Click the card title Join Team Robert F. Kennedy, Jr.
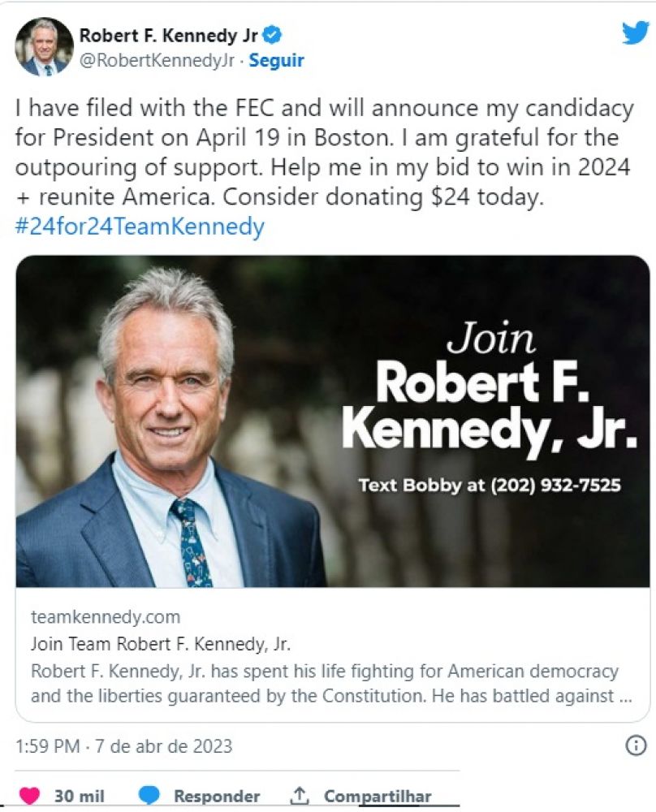656x812 pixels. coord(161,645)
